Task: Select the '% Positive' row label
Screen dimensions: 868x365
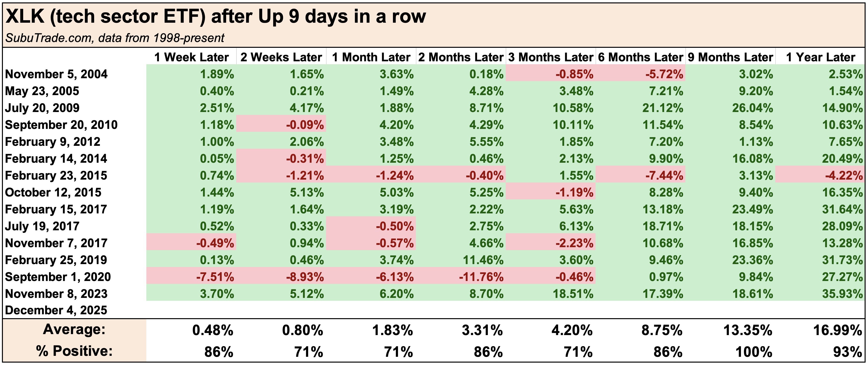Action: point(74,351)
